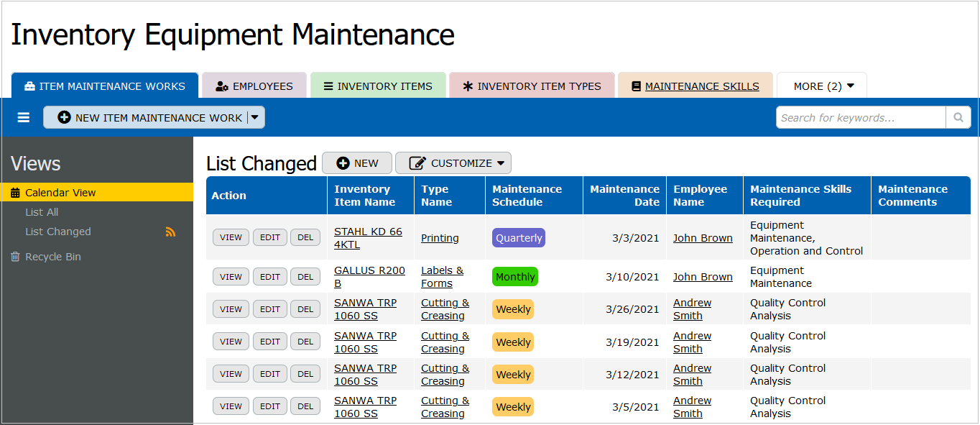Go to the Maintenance Skills tab
Screen dimensions: 980x425
click(695, 86)
